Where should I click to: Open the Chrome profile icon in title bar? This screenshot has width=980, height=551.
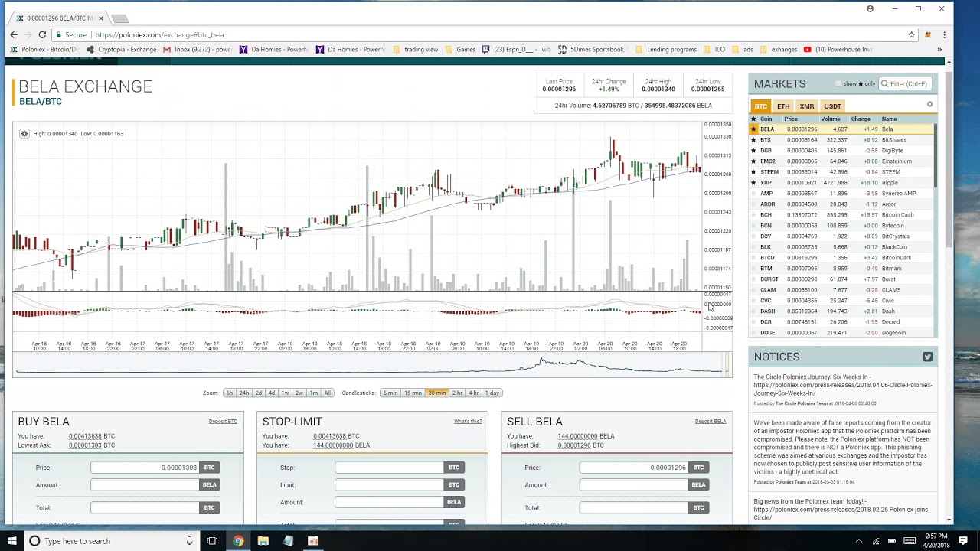click(870, 8)
